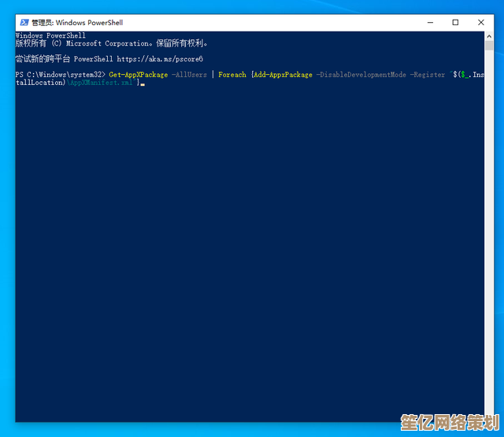
Task: Maximize the PowerShell window
Action: (455, 22)
